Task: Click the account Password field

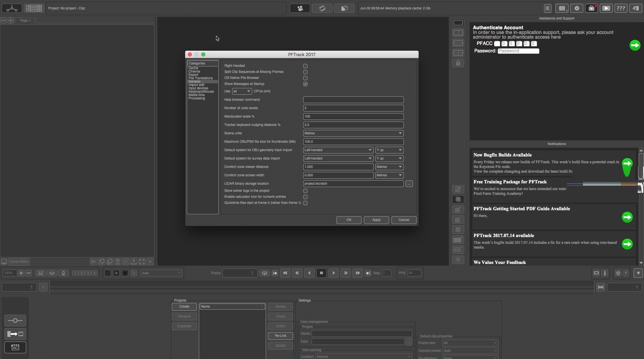Action: [518, 51]
